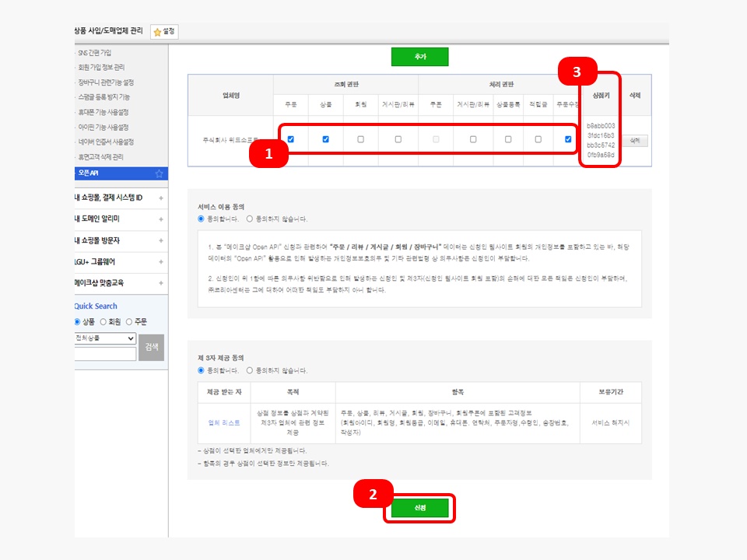Click the star icon beside 설정
The image size is (747, 560).
(157, 32)
